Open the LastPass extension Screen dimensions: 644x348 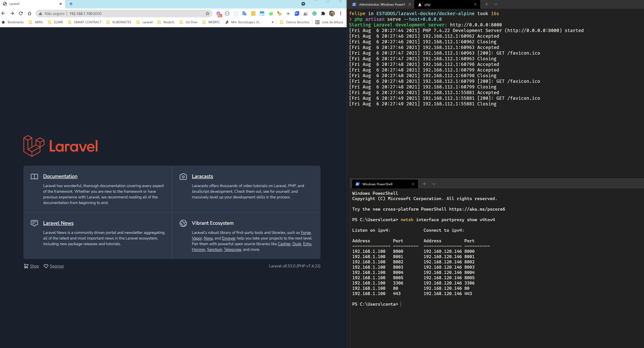[253, 14]
